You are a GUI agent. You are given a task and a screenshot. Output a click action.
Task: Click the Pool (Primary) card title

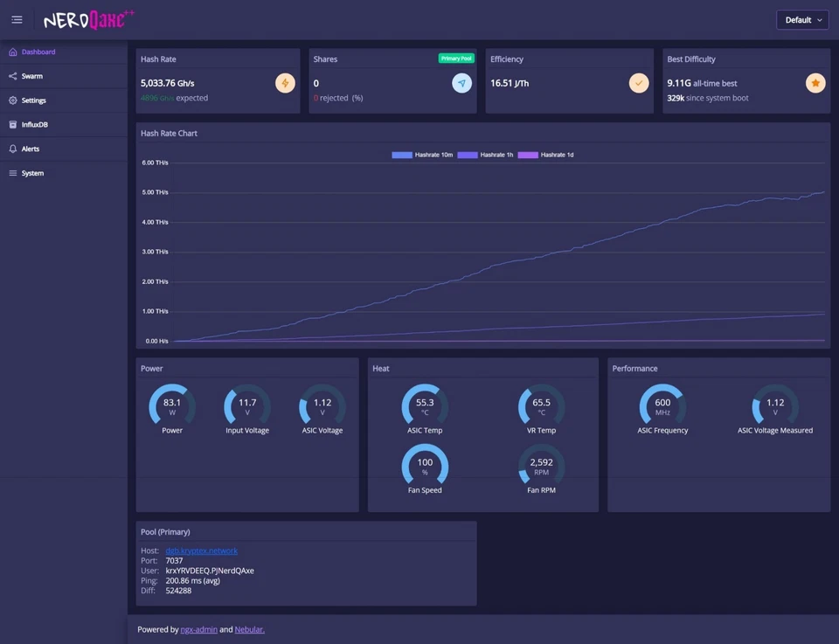(x=165, y=531)
